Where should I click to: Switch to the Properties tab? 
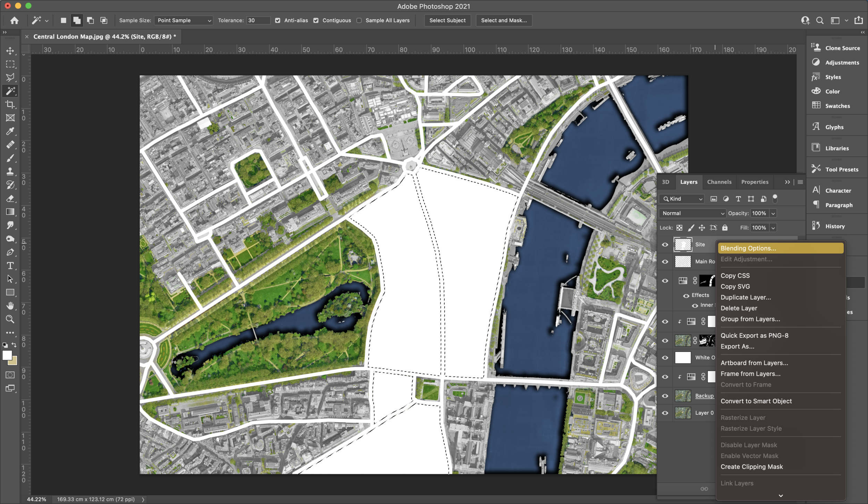pos(755,182)
